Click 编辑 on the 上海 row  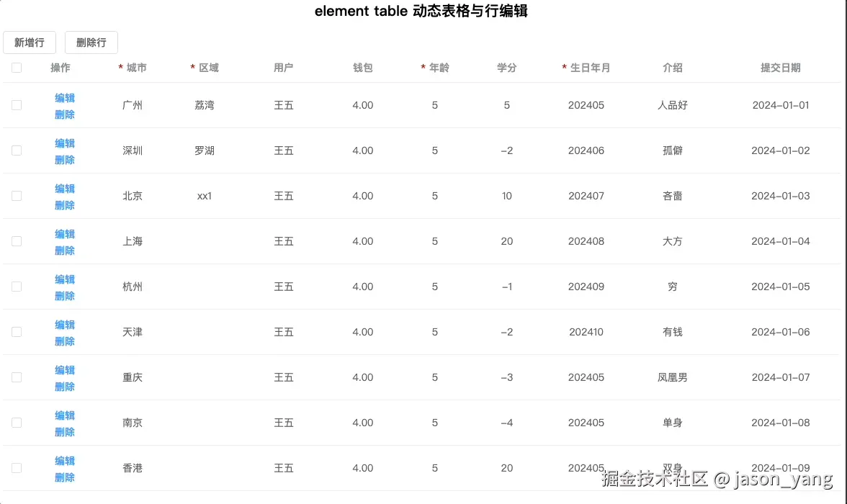(x=64, y=233)
